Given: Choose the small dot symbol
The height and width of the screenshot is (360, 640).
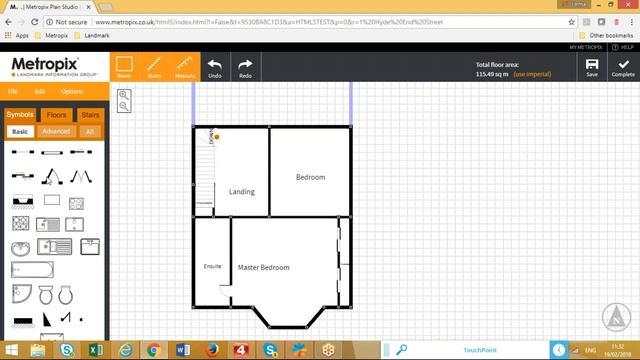Looking at the screenshot, I should pos(81,320).
